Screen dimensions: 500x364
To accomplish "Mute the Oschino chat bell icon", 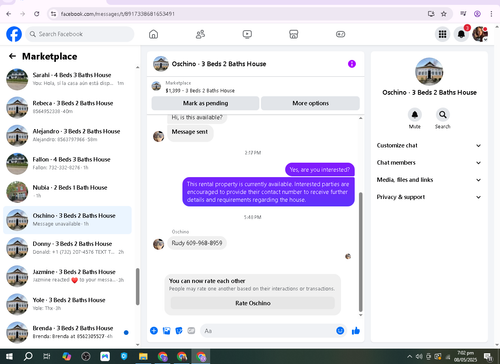I will click(x=415, y=115).
